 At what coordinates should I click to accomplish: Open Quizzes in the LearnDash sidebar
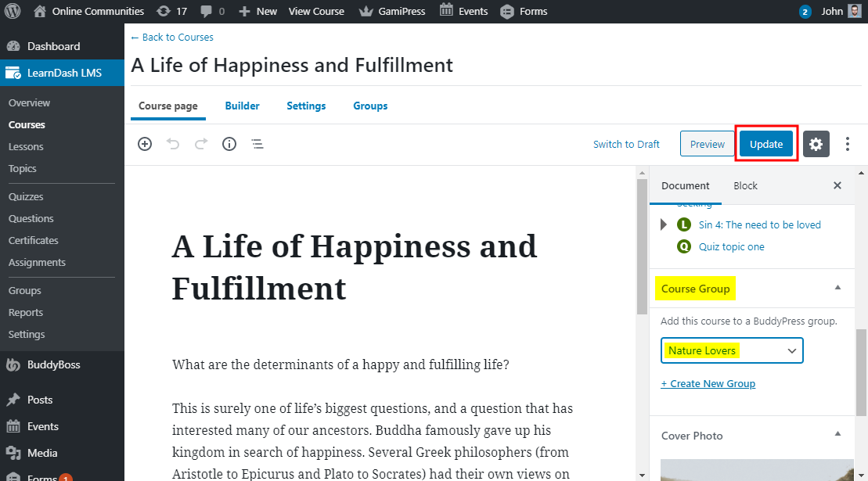[x=26, y=196]
